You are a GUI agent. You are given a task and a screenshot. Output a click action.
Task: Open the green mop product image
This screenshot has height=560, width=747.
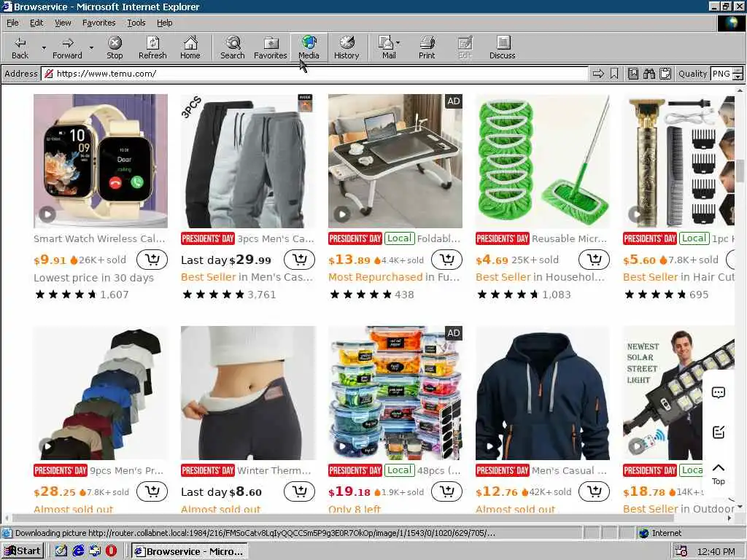click(543, 161)
